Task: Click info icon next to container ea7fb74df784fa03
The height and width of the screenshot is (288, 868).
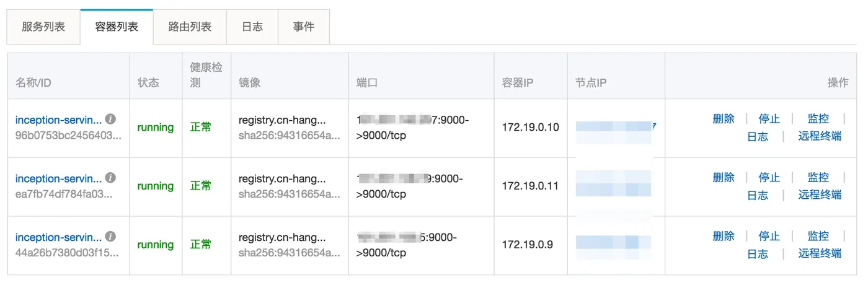Action: coord(110,178)
